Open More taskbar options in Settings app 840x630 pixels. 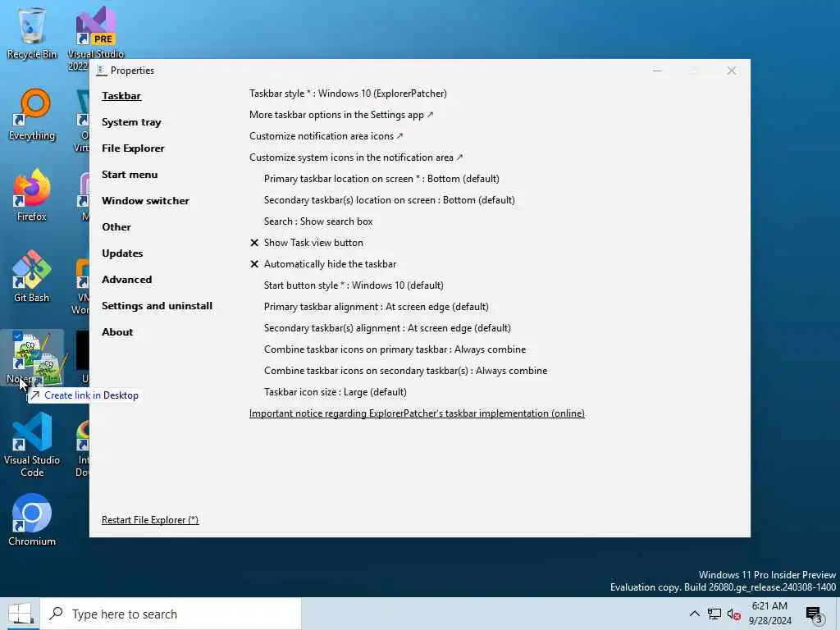pyautogui.click(x=341, y=115)
